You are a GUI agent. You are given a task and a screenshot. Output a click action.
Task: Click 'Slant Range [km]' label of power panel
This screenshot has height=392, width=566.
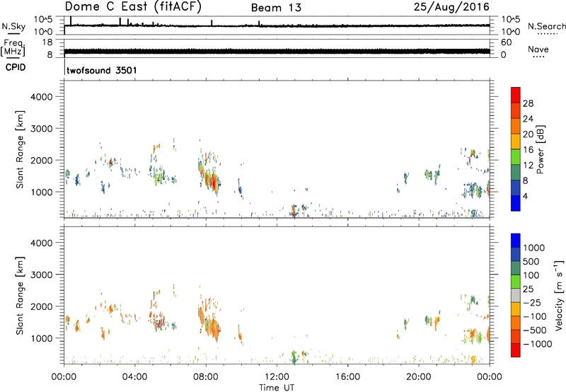(x=20, y=149)
